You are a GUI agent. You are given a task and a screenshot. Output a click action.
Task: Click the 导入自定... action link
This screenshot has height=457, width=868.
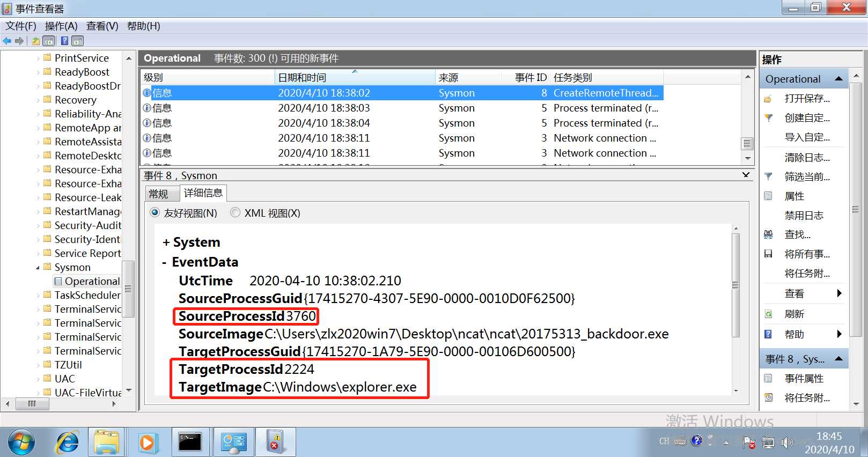tap(807, 137)
